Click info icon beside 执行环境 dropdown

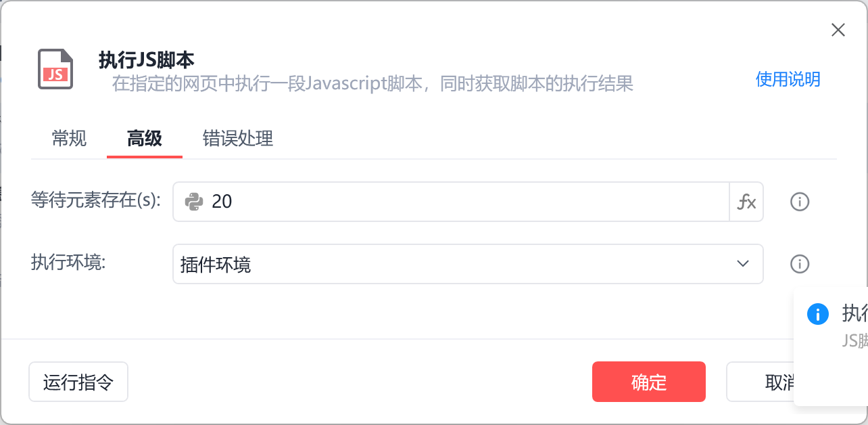(x=800, y=264)
